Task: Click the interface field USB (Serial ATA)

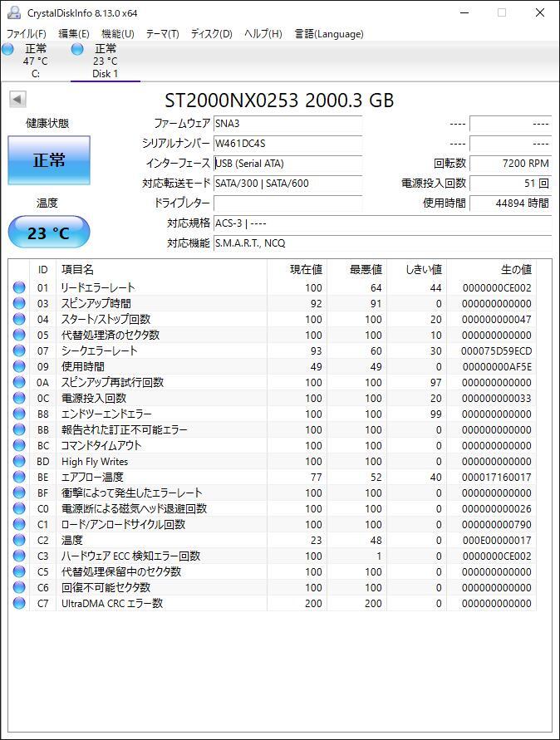Action: (287, 164)
